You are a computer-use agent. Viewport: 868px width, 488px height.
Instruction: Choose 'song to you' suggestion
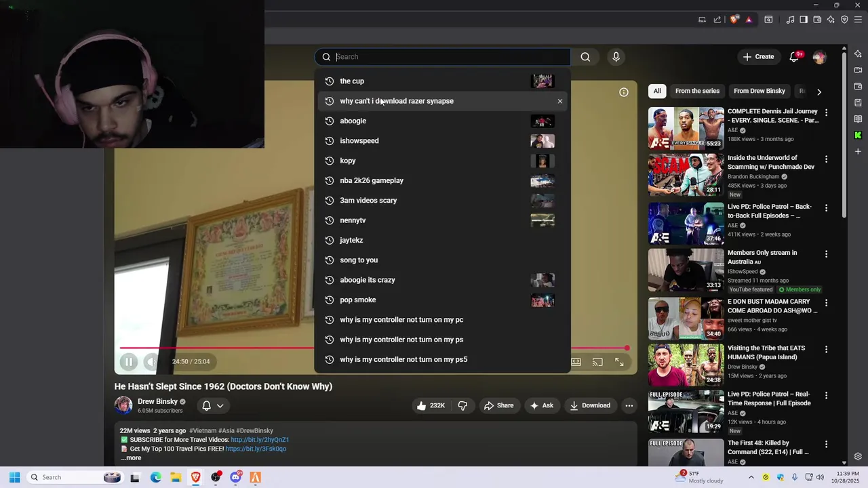click(x=443, y=260)
